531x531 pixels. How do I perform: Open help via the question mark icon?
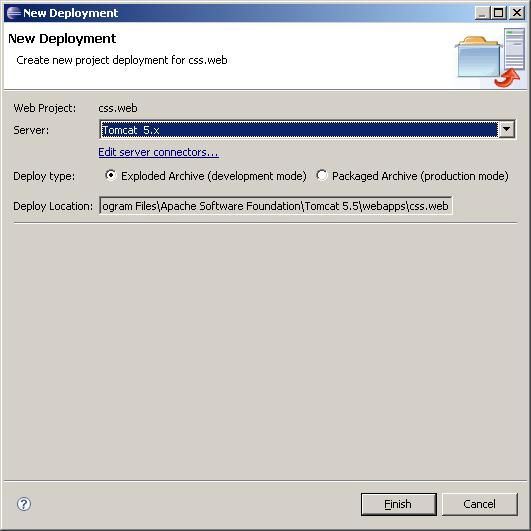pyautogui.click(x=24, y=504)
